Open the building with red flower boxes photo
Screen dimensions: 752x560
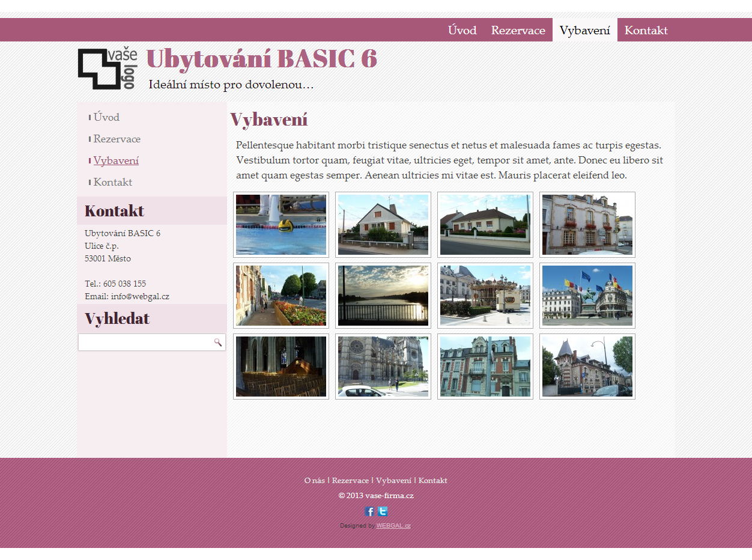point(587,225)
